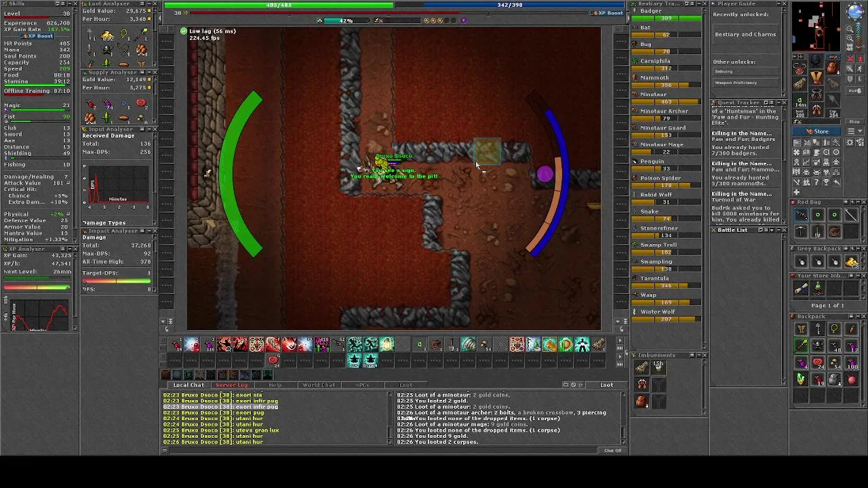Open the question mark help icon
Viewport: 868px width, 488px height.
click(x=816, y=182)
